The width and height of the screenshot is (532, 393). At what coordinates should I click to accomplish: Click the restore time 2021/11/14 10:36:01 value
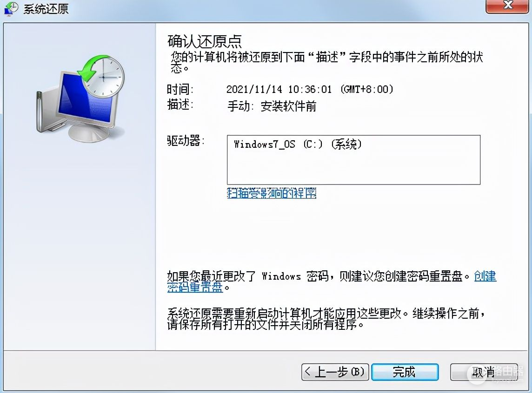pos(309,90)
